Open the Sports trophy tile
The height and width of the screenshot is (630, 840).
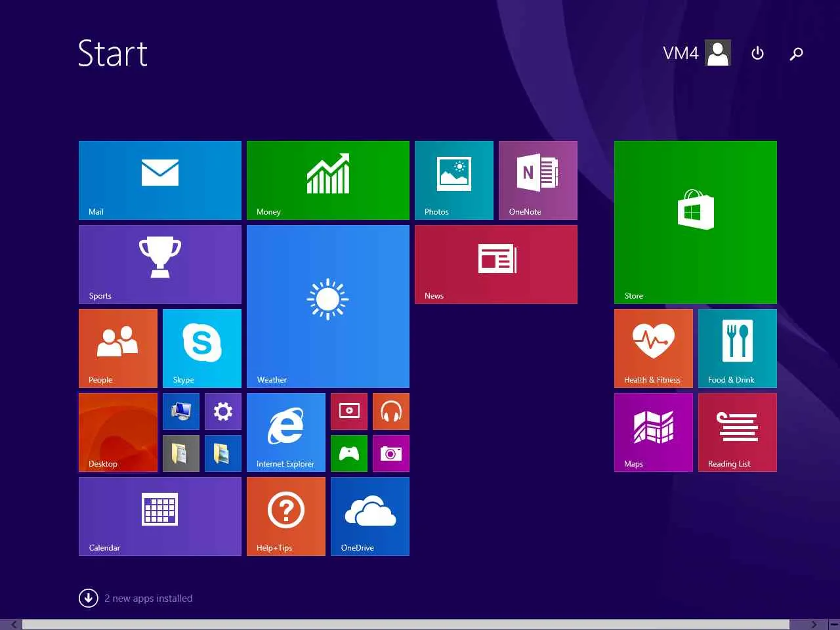[x=160, y=264]
